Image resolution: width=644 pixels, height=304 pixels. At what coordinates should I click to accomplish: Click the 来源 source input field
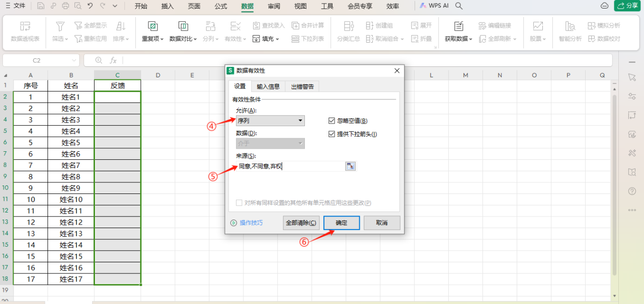[290, 166]
